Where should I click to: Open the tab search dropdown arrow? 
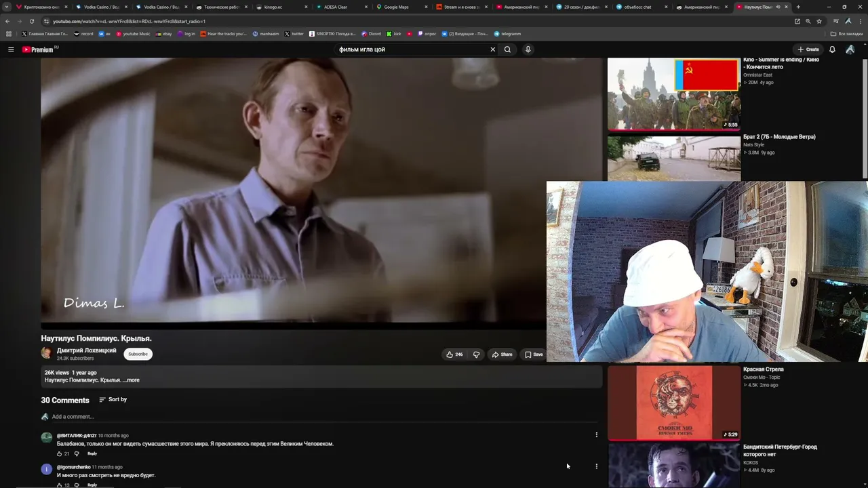[x=7, y=7]
